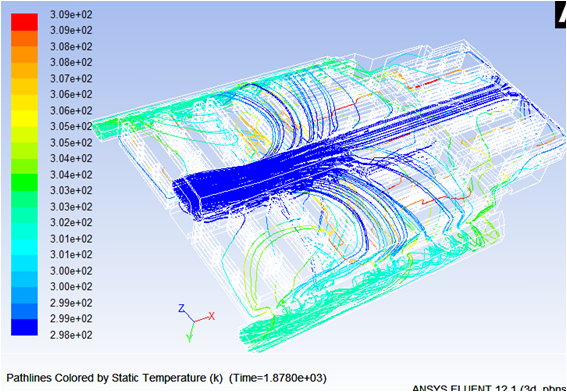The image size is (567, 392).
Task: Select the 3.02e+02 legend value
Action: pos(71,222)
